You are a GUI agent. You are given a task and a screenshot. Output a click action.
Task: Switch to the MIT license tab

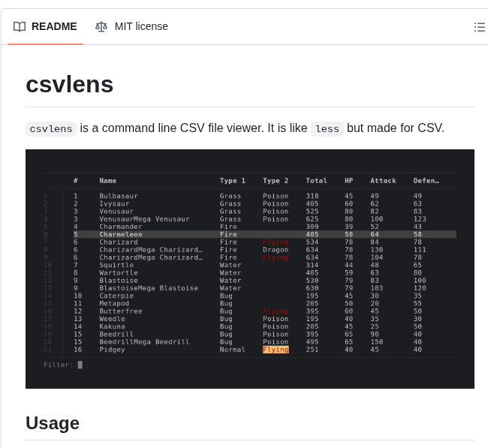click(131, 27)
